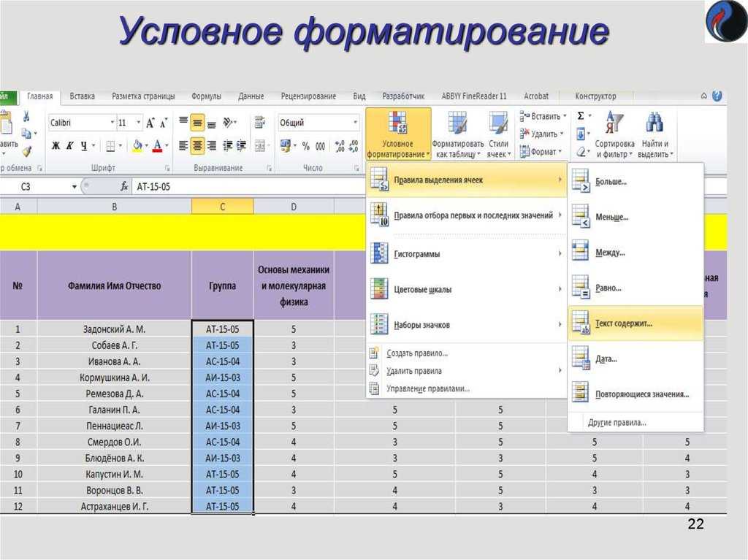Screen dimensions: 748x560
Task: Switch to the Разметка страницы tab
Action: tap(144, 96)
